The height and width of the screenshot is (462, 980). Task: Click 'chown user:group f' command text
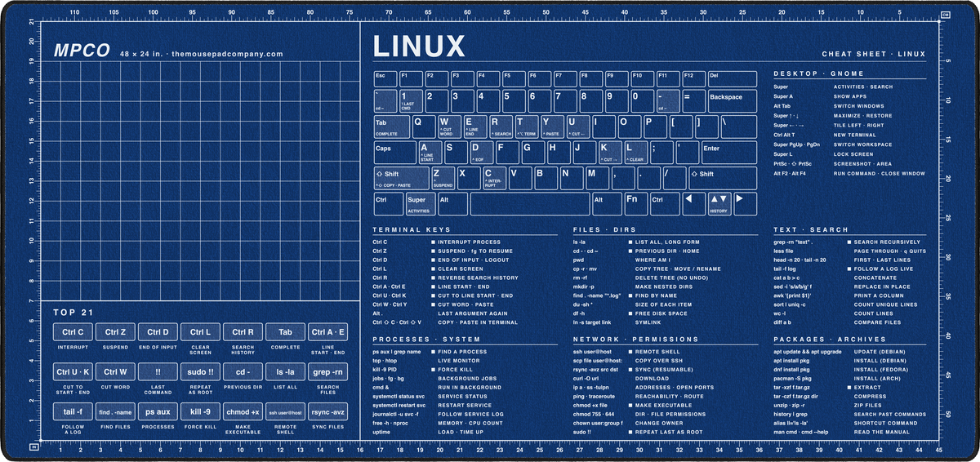[598, 423]
